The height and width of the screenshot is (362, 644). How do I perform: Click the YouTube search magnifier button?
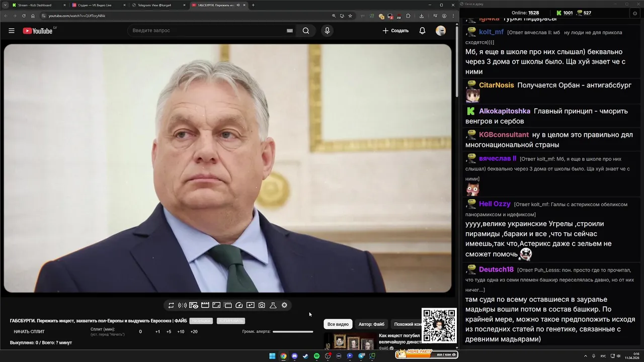306,31
